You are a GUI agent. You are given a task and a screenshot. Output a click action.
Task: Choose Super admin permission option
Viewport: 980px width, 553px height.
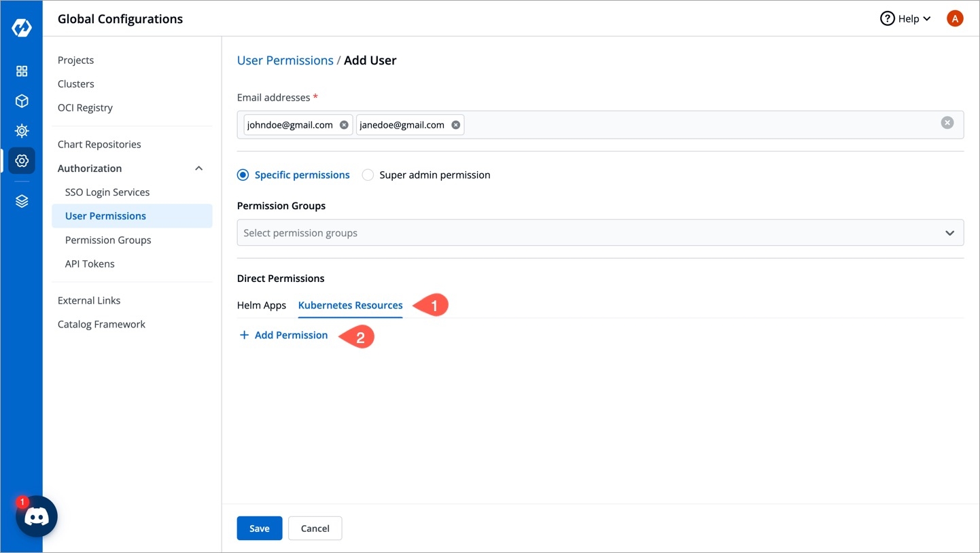[368, 175]
